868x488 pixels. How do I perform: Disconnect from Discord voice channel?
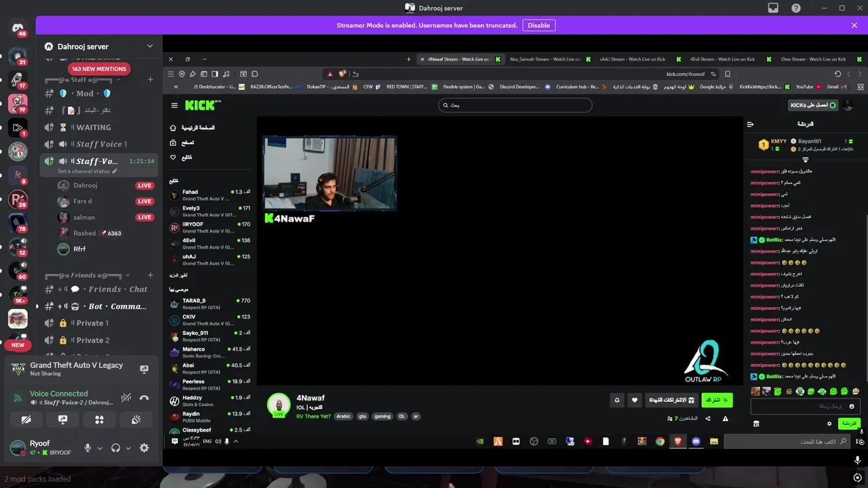[x=144, y=398]
